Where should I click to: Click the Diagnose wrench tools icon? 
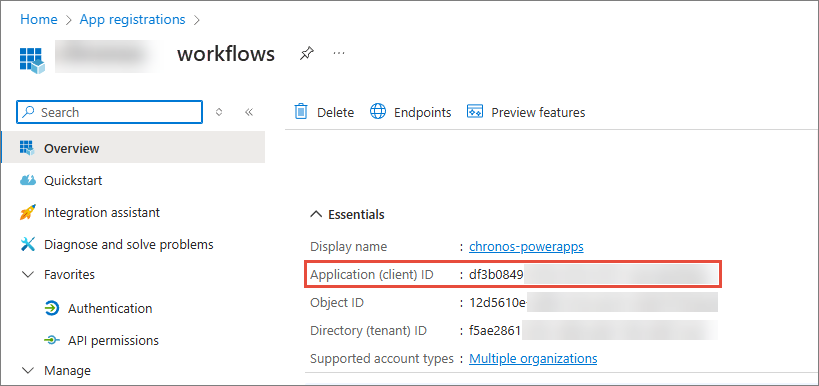[27, 244]
